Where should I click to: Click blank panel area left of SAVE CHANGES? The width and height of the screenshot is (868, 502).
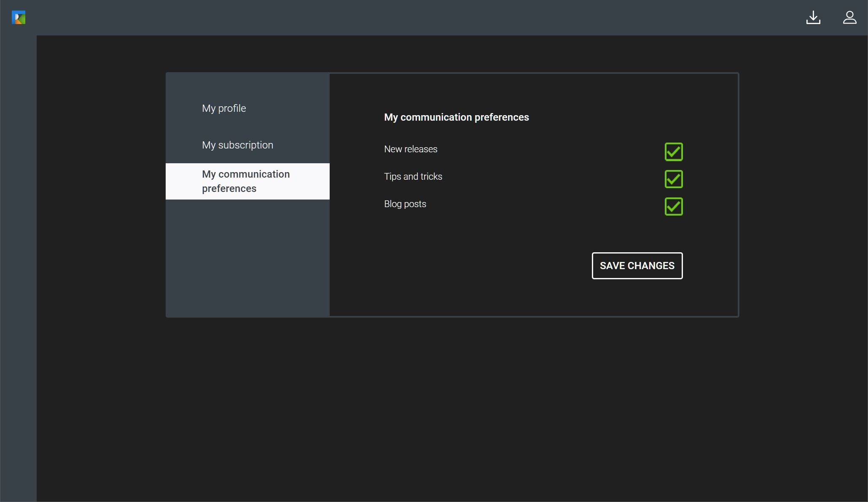tap(464, 266)
